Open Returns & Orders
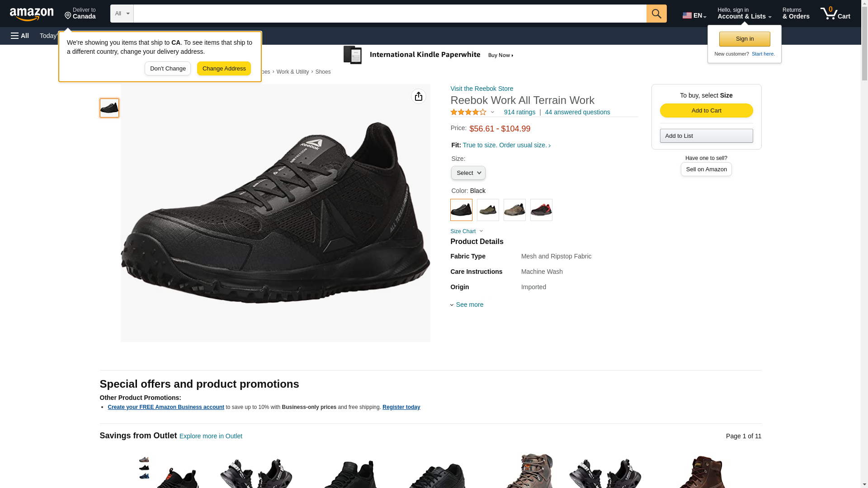Image resolution: width=868 pixels, height=488 pixels. point(796,14)
